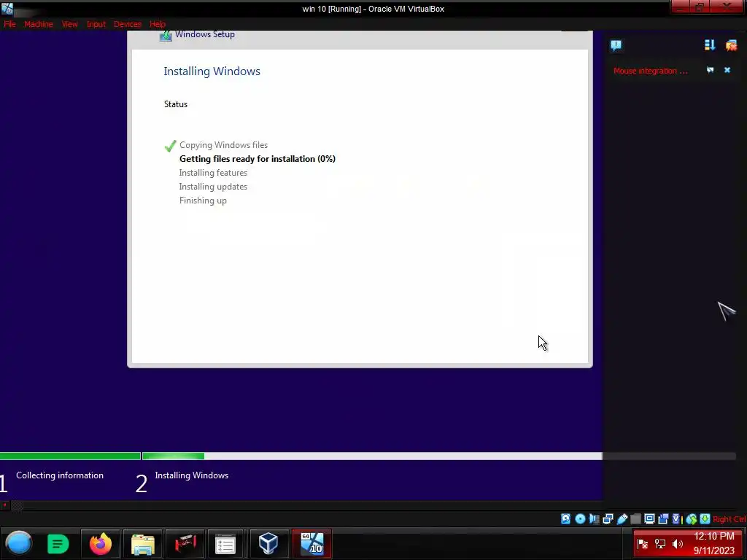Click the audio status icon

coord(594,518)
